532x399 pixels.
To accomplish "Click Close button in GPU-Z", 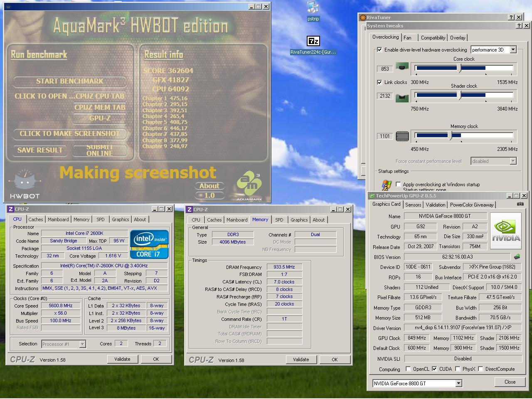I will (510, 382).
